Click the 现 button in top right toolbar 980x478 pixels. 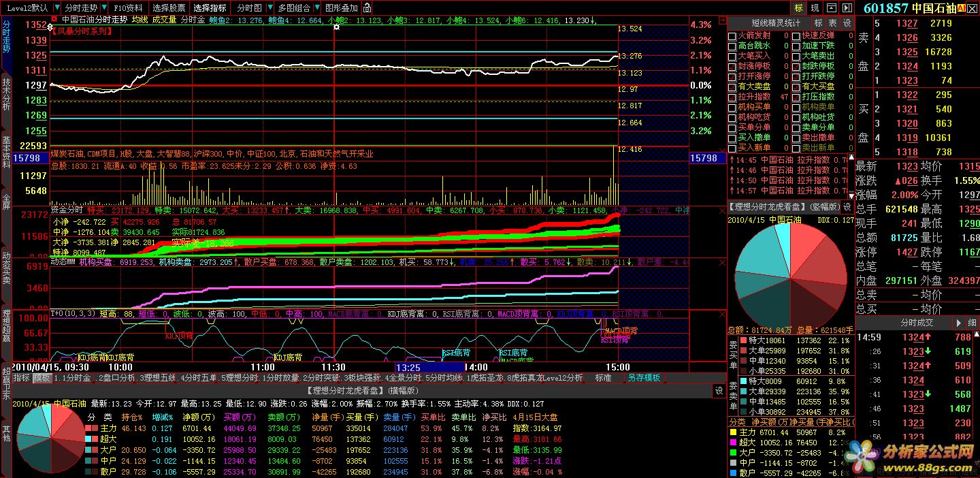click(815, 7)
